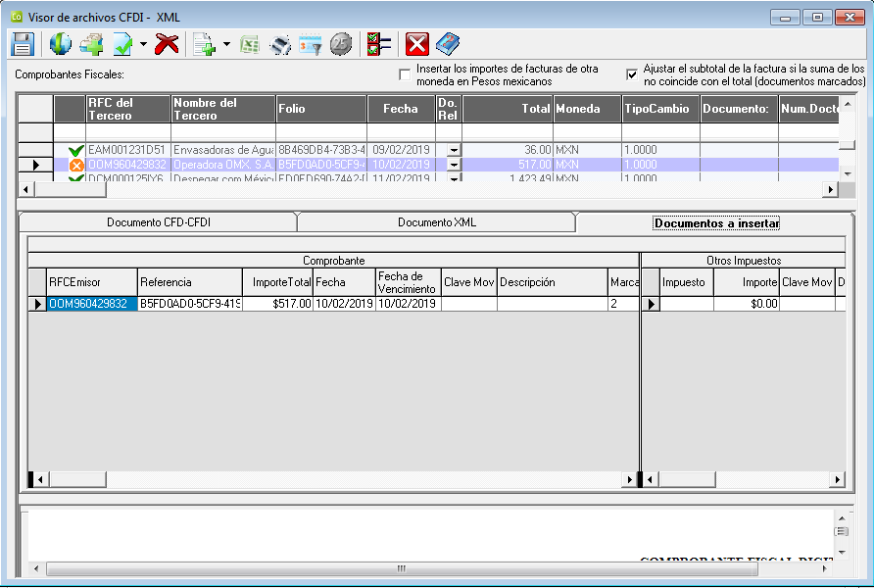Click the white X on red square icon

point(417,44)
